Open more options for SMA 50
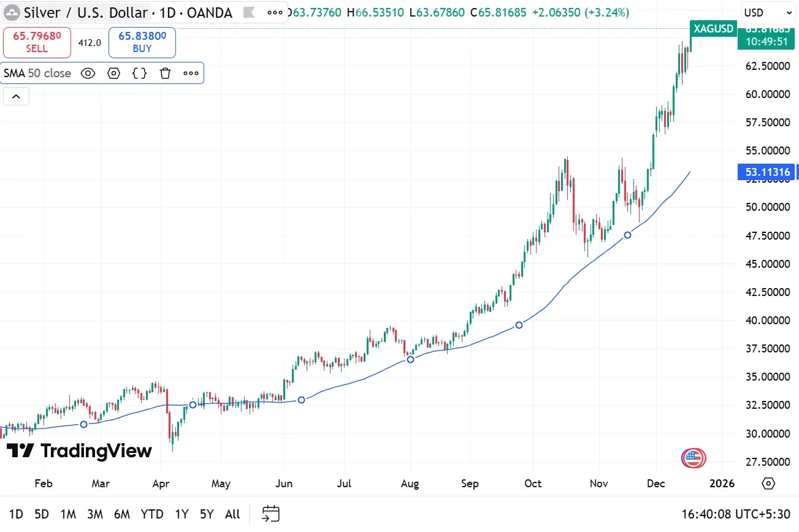 191,73
